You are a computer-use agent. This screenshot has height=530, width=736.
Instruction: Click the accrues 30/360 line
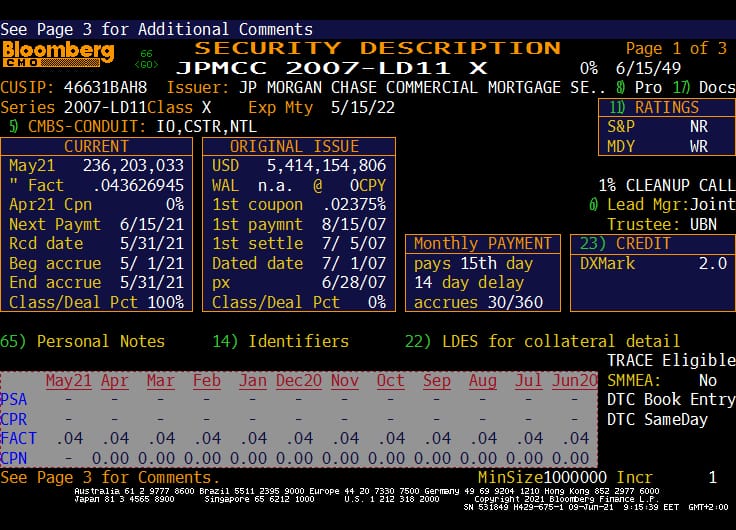click(x=478, y=302)
